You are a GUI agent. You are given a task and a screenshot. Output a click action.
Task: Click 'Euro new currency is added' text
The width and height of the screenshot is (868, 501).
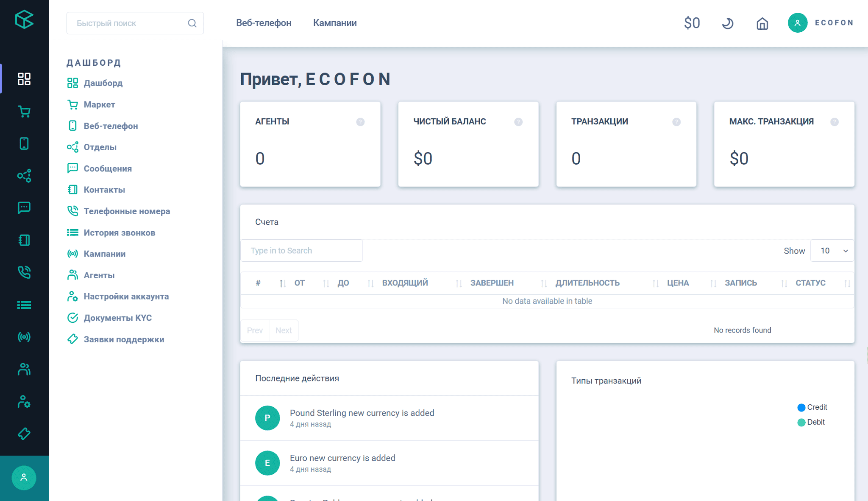tap(342, 458)
